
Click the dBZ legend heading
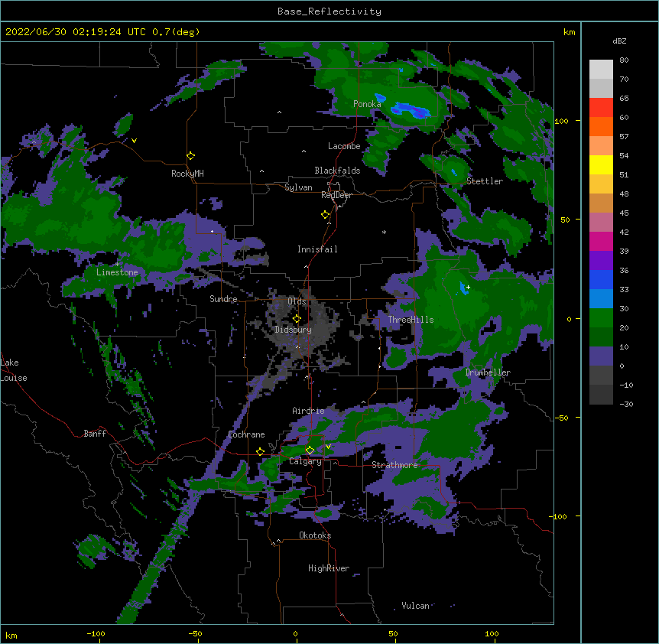click(619, 41)
